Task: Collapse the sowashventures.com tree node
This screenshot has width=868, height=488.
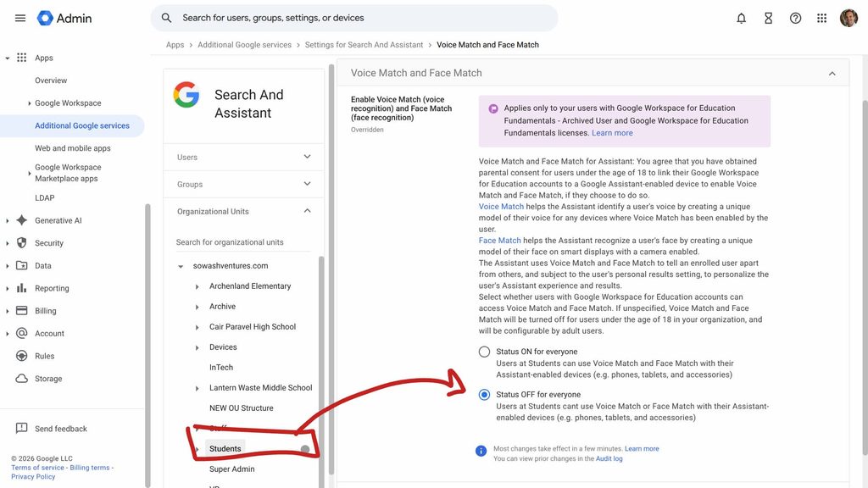Action: [181, 266]
